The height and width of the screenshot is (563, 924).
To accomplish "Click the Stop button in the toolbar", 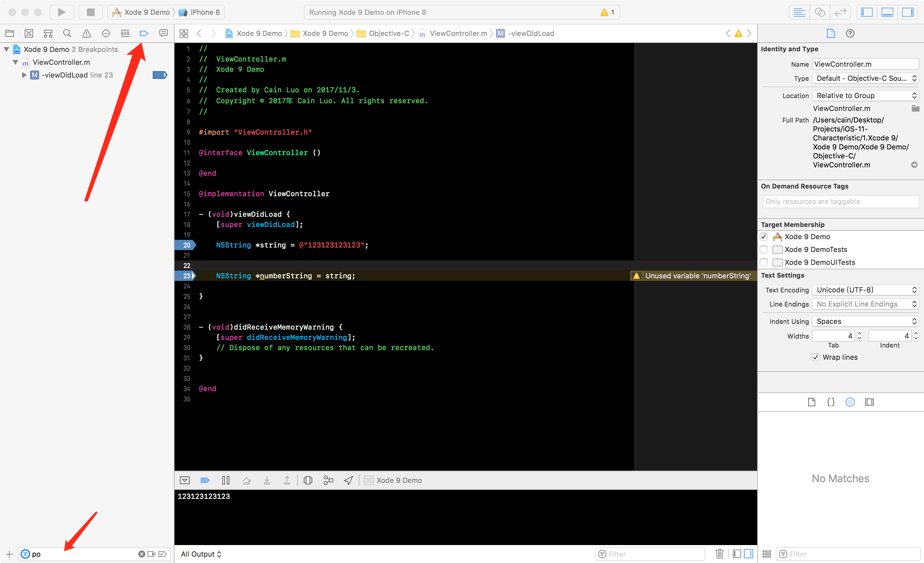I will pos(90,12).
